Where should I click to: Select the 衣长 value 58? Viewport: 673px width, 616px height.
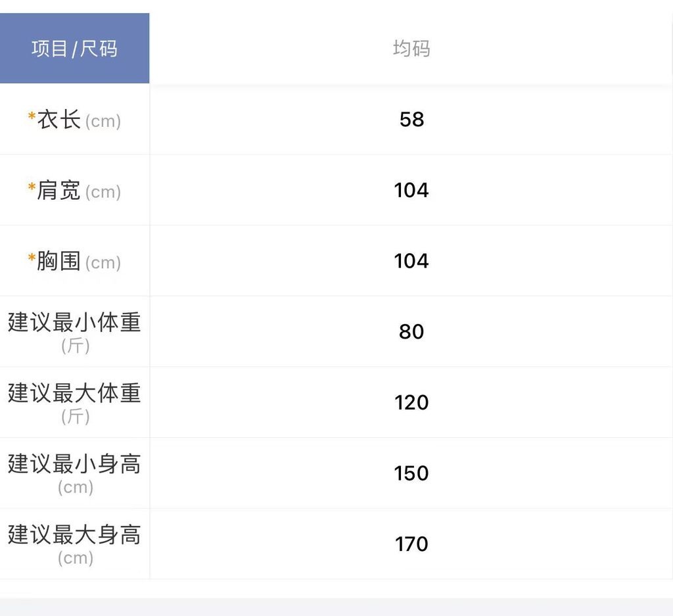[411, 120]
